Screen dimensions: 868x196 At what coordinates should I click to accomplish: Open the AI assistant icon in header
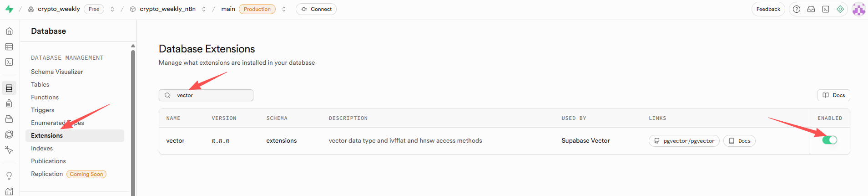840,9
